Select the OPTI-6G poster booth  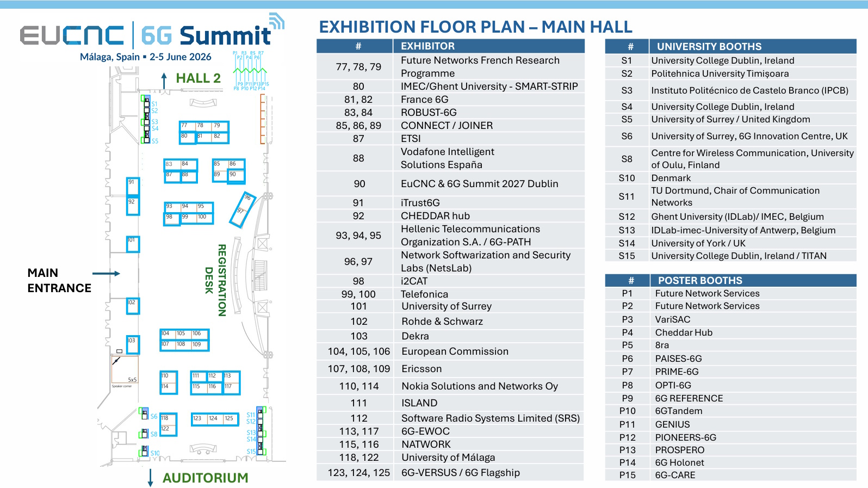coord(673,385)
